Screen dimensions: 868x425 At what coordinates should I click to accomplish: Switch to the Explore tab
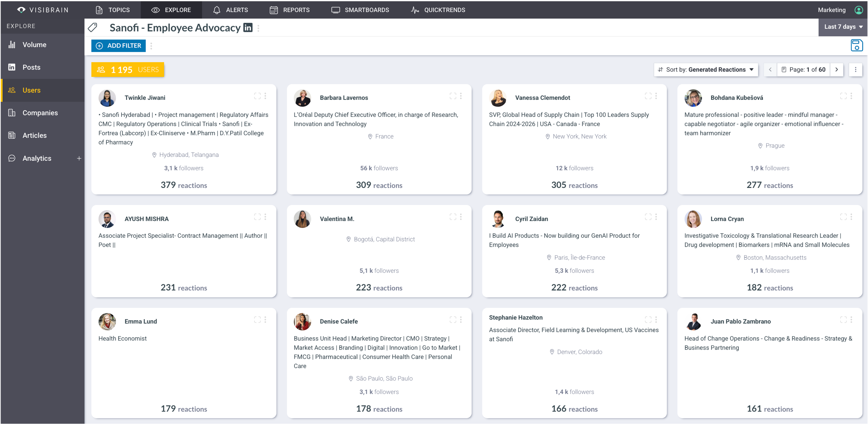point(171,10)
